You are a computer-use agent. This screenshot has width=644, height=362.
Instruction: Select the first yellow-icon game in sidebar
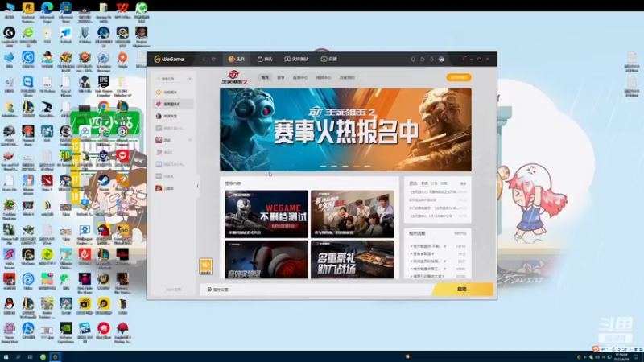(x=173, y=93)
